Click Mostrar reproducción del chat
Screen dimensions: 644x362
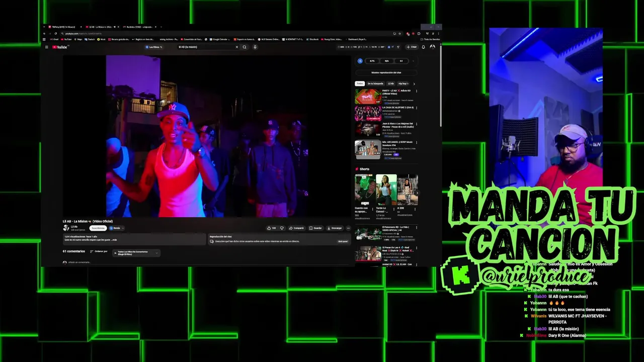coord(386,72)
